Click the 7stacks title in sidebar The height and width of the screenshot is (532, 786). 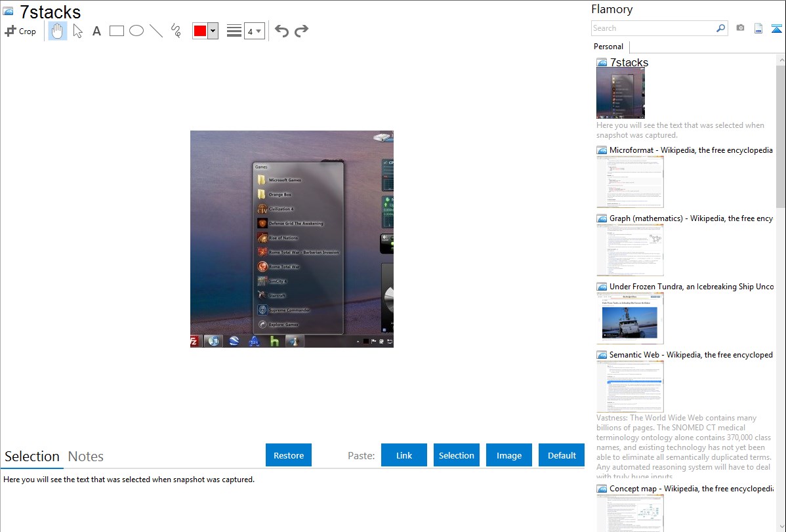(x=629, y=62)
